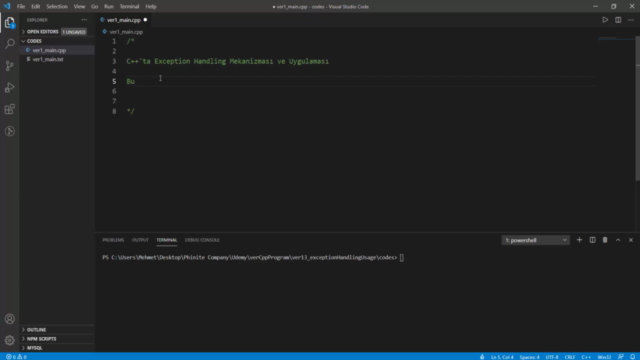Screen dimensions: 640x360
Task: Select the ver1_main.cpp editor tab
Action: tap(124, 20)
